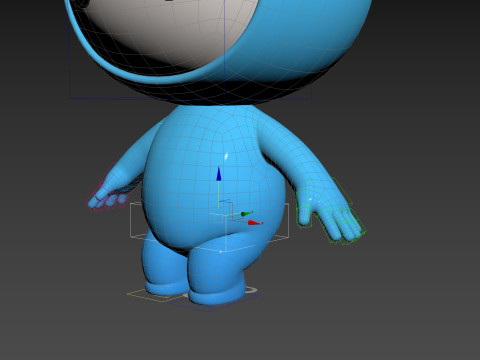The image size is (480, 360).
Task: Select the green wireframe hand control
Action: (x=330, y=212)
